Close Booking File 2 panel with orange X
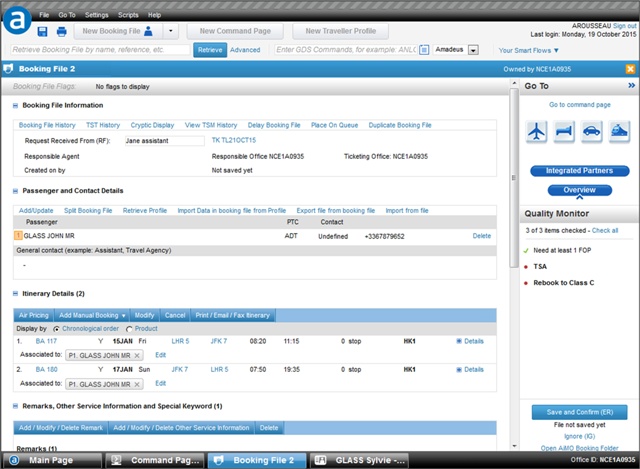The width and height of the screenshot is (640, 469). point(630,69)
